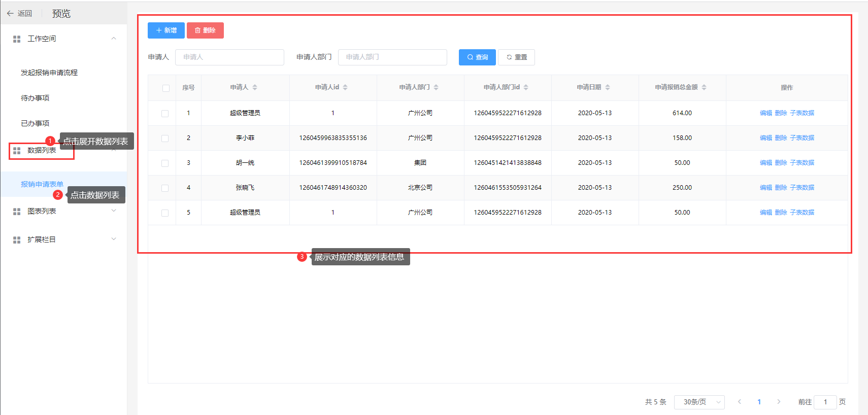
Task: Click the back arrow icon labeled 返回
Action: point(10,14)
